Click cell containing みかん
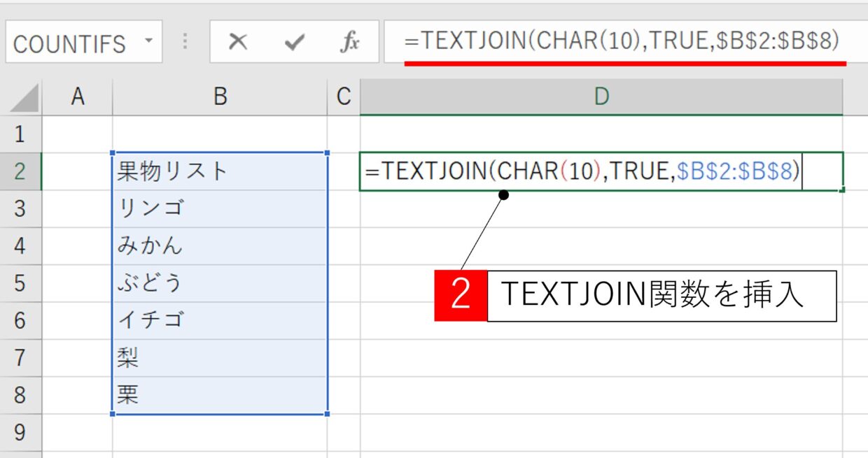Screen dimensions: 868x458 pyautogui.click(x=220, y=246)
